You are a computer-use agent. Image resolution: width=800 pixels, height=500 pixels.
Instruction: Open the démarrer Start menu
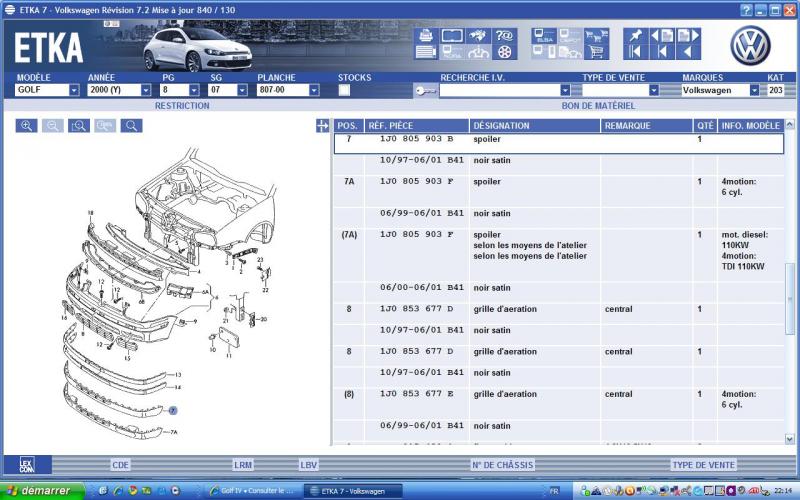[42, 491]
